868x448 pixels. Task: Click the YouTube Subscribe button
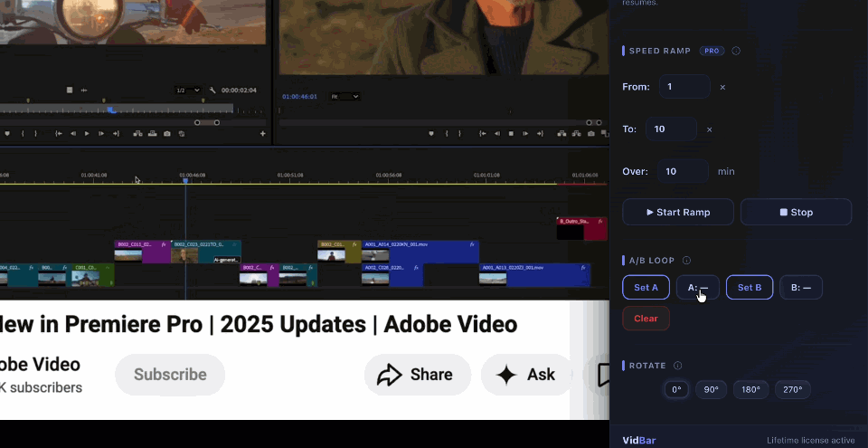click(170, 375)
